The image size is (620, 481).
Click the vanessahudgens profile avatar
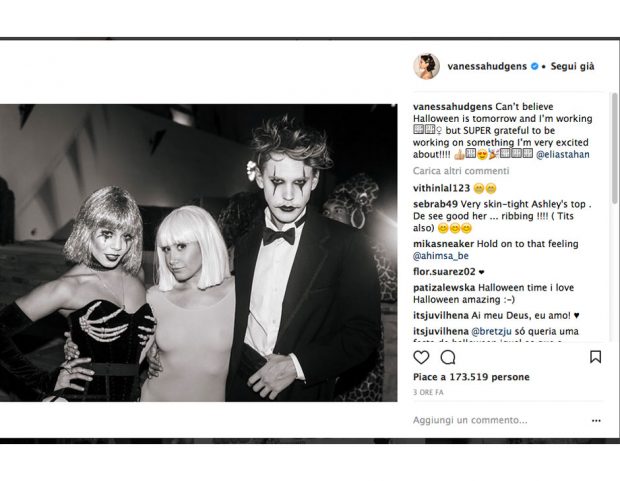tap(426, 66)
